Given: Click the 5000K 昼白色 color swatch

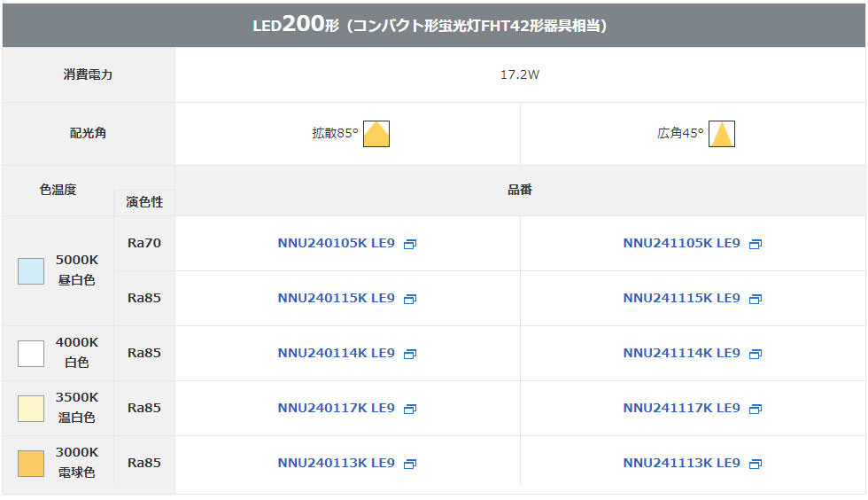Looking at the screenshot, I should (x=31, y=271).
